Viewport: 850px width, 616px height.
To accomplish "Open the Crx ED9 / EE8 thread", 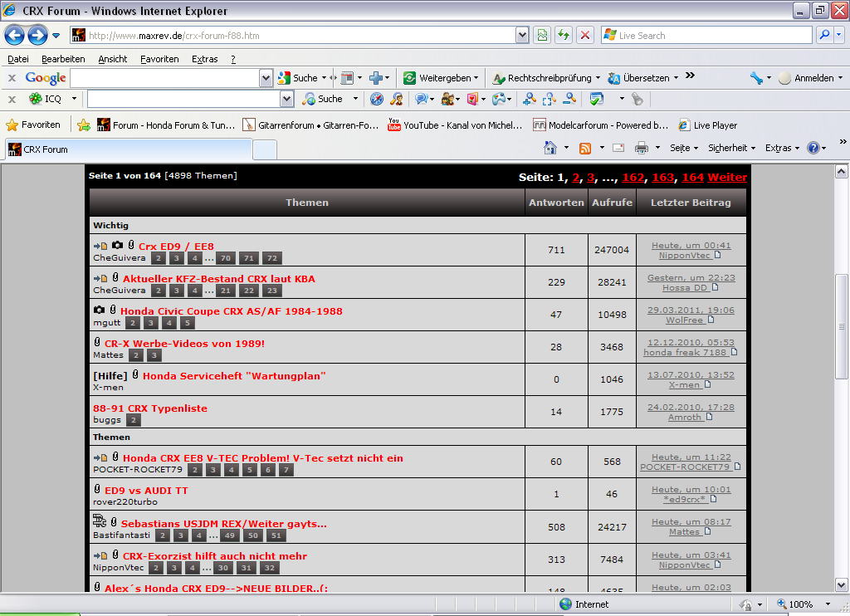I will click(x=176, y=247).
